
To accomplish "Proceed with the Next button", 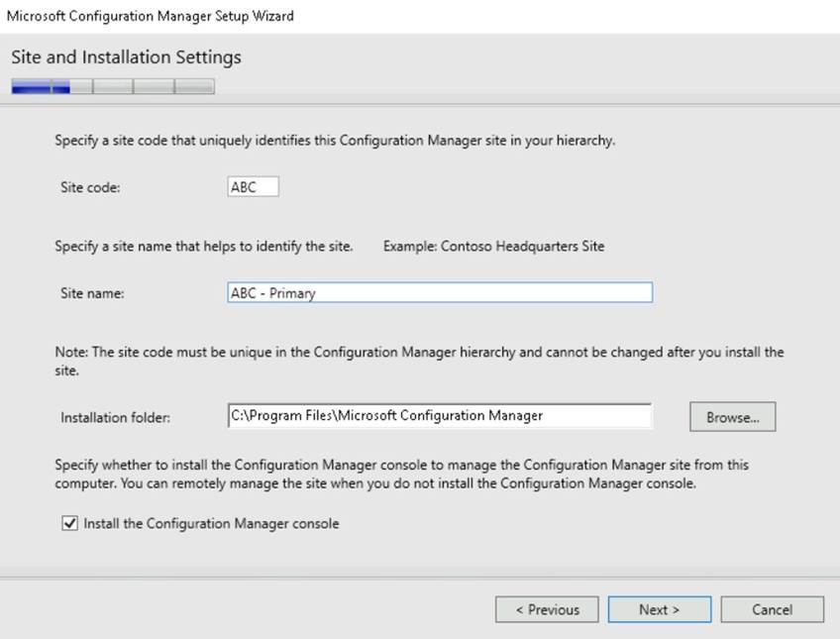I will 660,609.
